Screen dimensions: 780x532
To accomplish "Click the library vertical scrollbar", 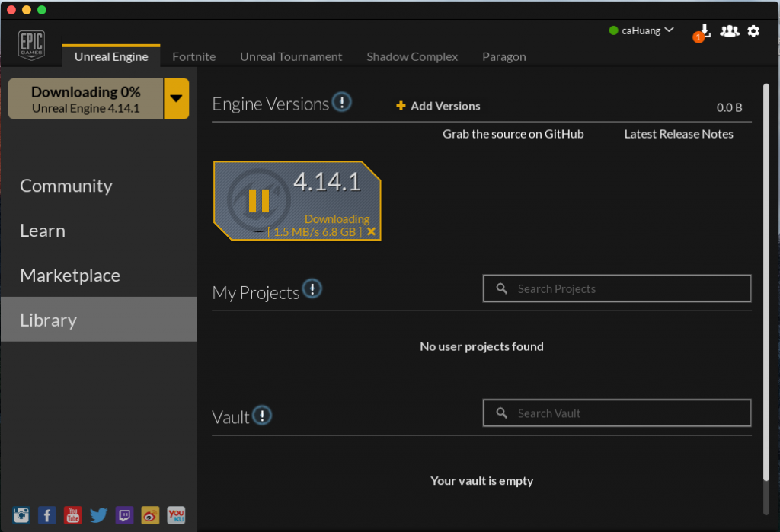I will [766, 282].
